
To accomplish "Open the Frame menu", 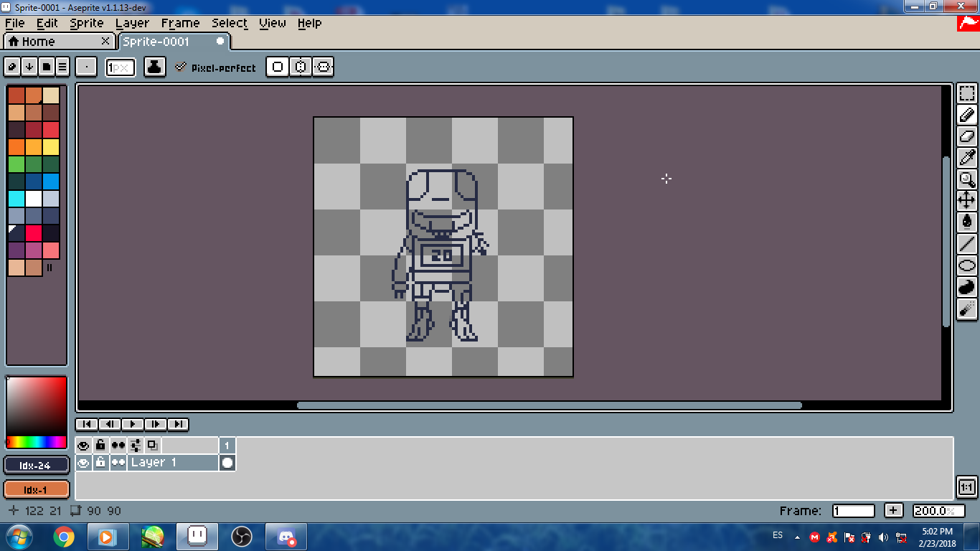I will 180,23.
